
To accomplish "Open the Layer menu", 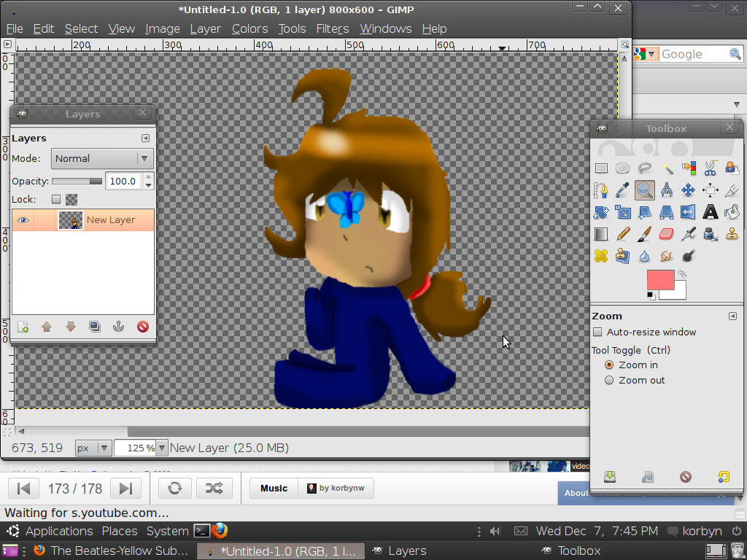I will [x=205, y=28].
